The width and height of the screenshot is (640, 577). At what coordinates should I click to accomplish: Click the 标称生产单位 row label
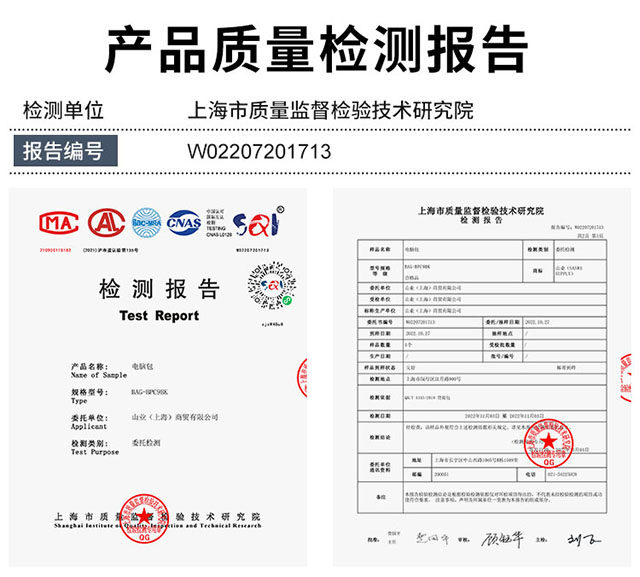tap(380, 311)
